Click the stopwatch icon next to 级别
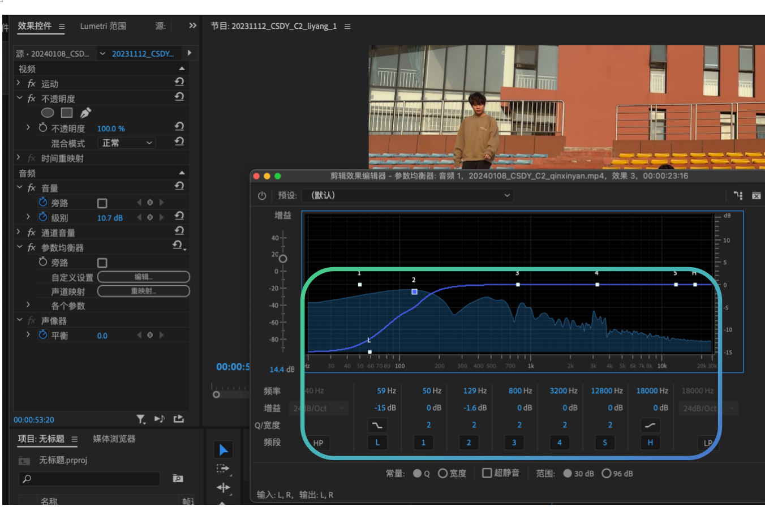The height and width of the screenshot is (532, 765). pyautogui.click(x=43, y=217)
